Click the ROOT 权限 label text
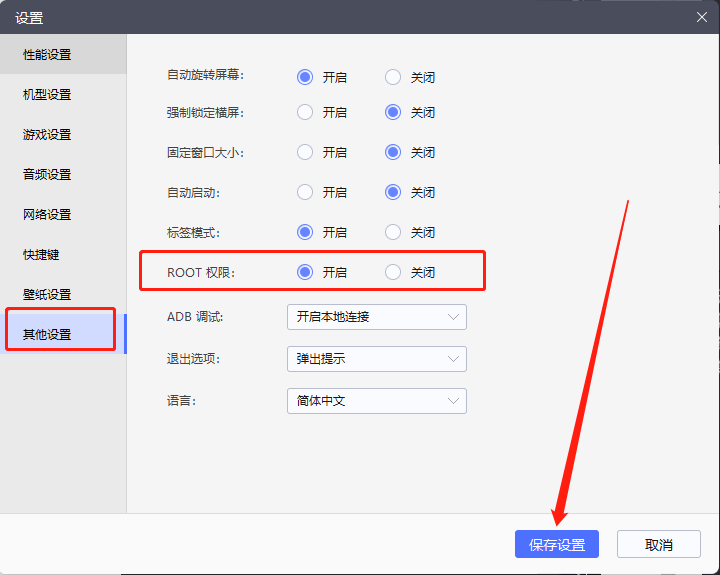This screenshot has width=720, height=575. pos(201,273)
